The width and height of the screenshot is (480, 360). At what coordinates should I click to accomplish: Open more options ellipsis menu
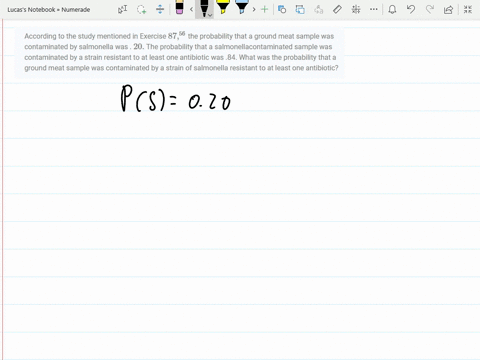click(374, 9)
